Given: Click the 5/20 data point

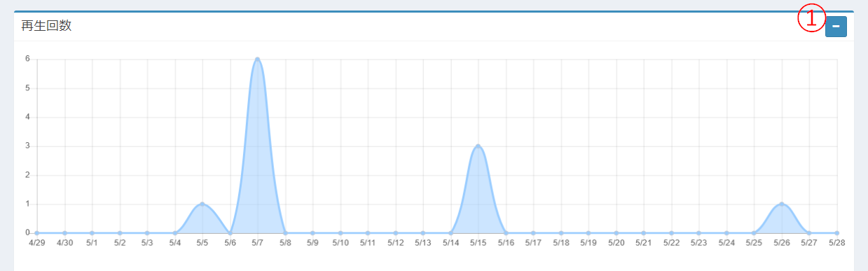Looking at the screenshot, I should click(x=616, y=232).
